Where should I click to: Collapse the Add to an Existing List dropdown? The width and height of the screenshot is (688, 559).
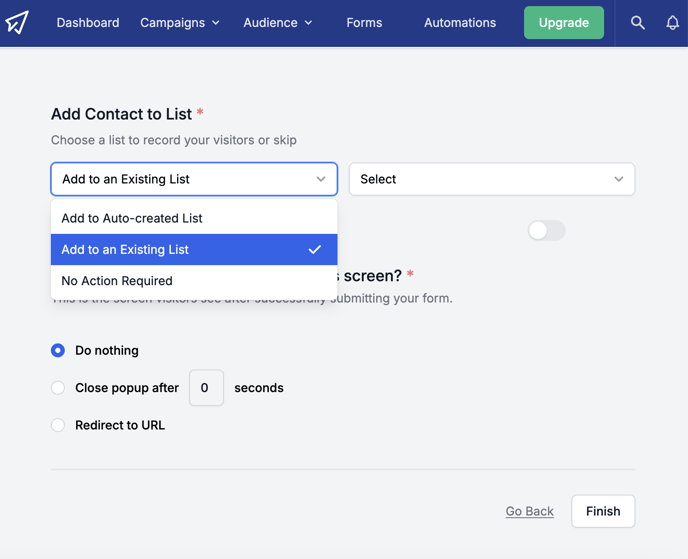point(194,179)
